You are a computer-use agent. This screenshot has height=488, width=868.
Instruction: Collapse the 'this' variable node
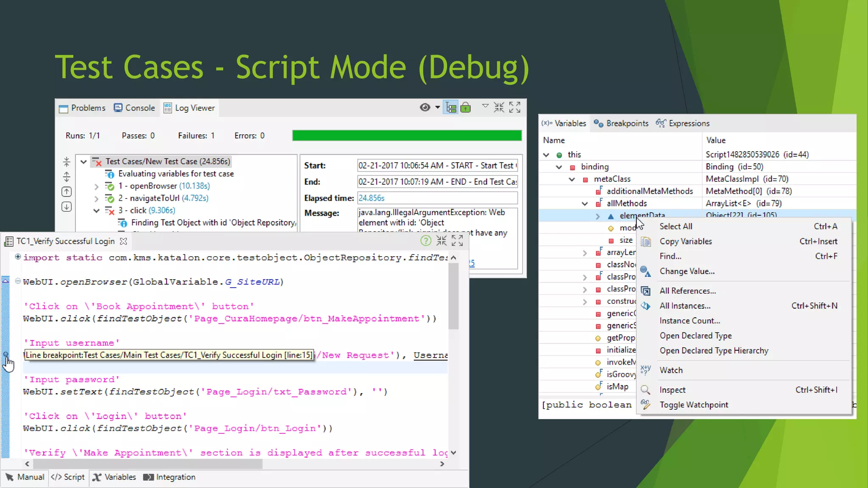[546, 155]
